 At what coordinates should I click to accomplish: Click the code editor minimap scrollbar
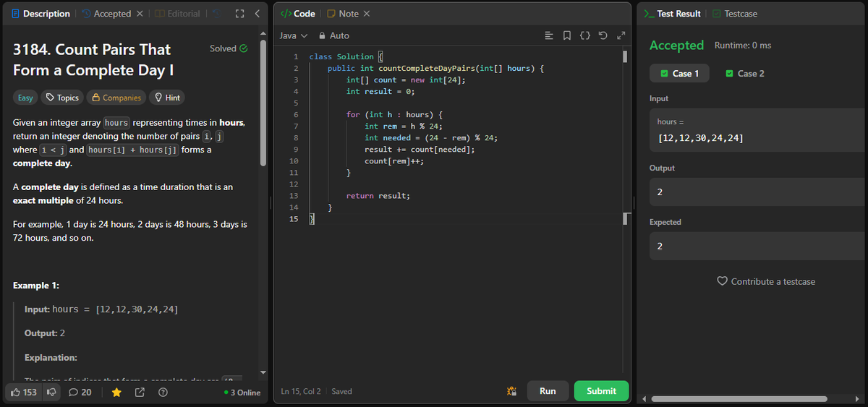coord(626,56)
